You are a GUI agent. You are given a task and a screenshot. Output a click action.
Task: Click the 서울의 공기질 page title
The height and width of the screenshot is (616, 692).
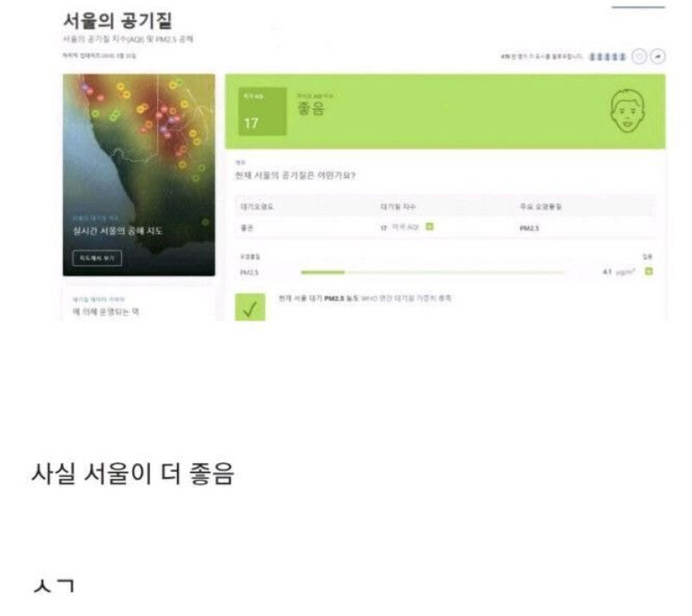click(x=117, y=20)
